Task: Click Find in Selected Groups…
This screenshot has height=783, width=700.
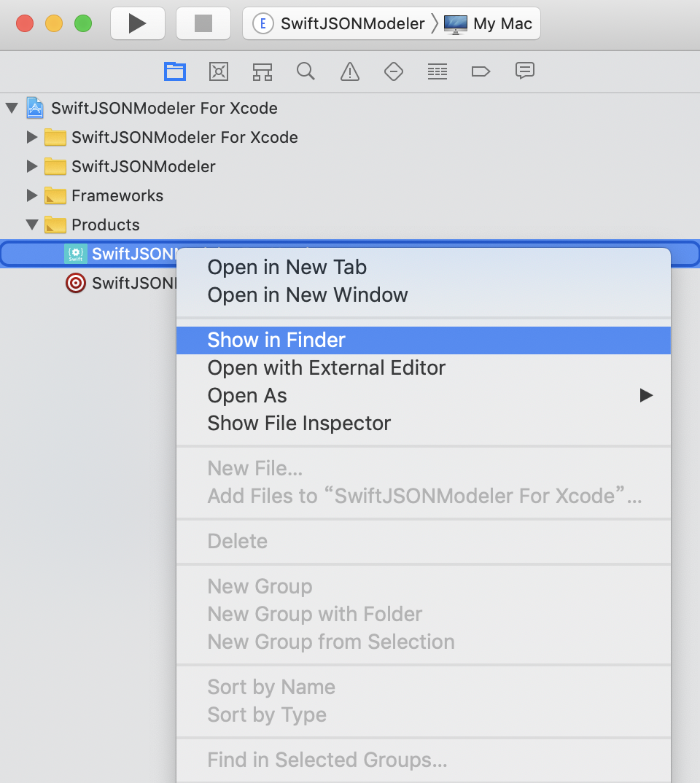Action: pyautogui.click(x=424, y=760)
